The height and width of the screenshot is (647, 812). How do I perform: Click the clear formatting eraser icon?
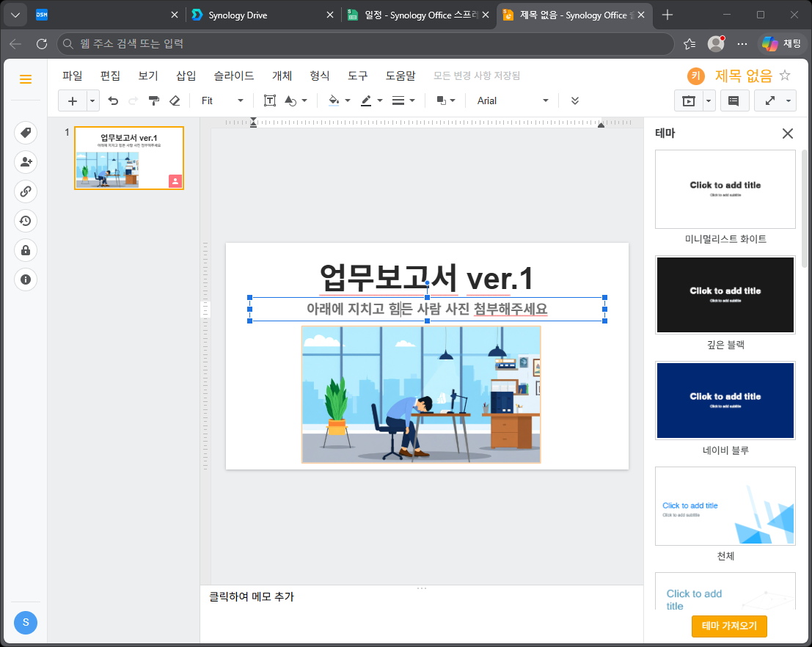[x=175, y=100]
